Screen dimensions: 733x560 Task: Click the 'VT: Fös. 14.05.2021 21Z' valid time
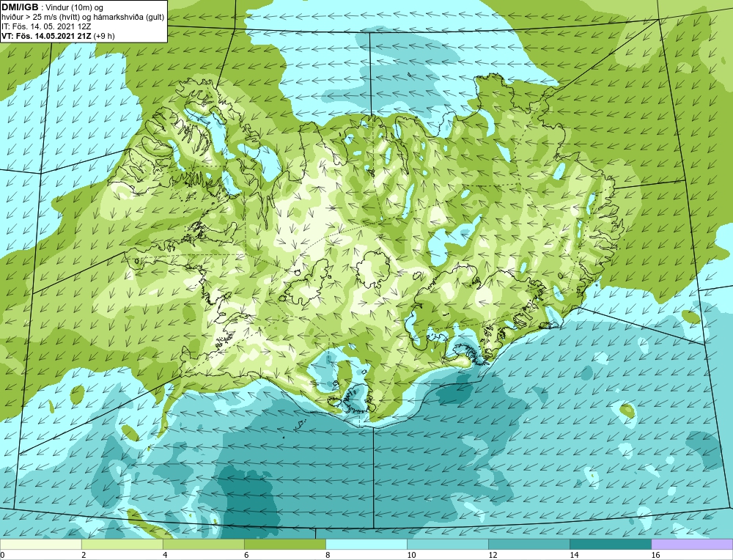click(47, 35)
